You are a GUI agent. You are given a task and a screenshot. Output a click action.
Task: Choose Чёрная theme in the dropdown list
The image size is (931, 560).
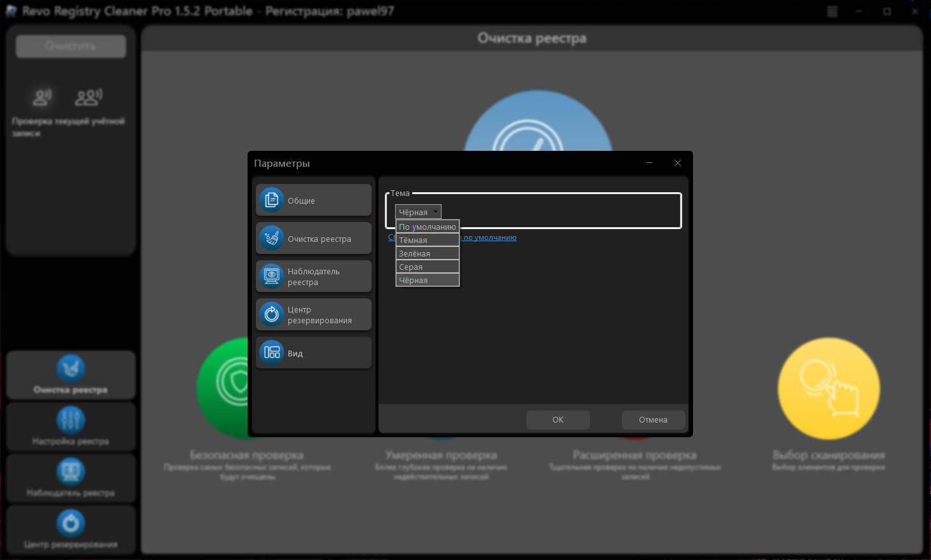point(428,280)
